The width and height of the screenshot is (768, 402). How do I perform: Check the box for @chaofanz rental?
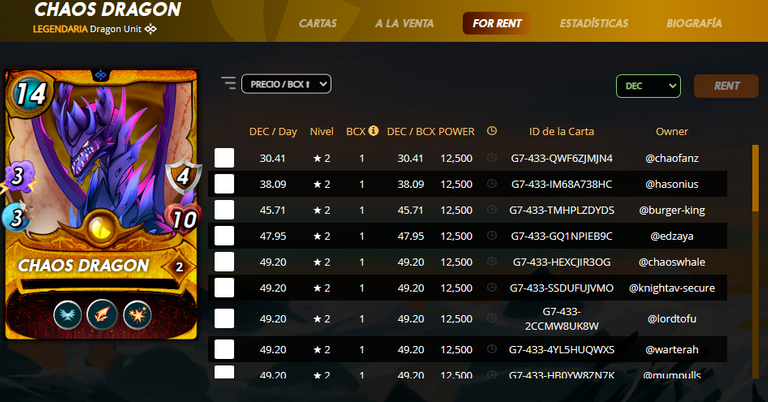click(x=224, y=158)
